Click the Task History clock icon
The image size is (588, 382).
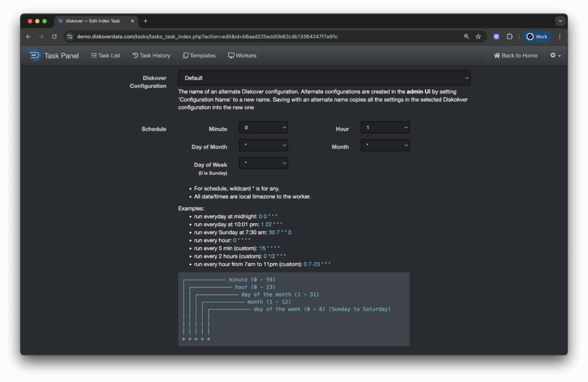[x=136, y=56]
